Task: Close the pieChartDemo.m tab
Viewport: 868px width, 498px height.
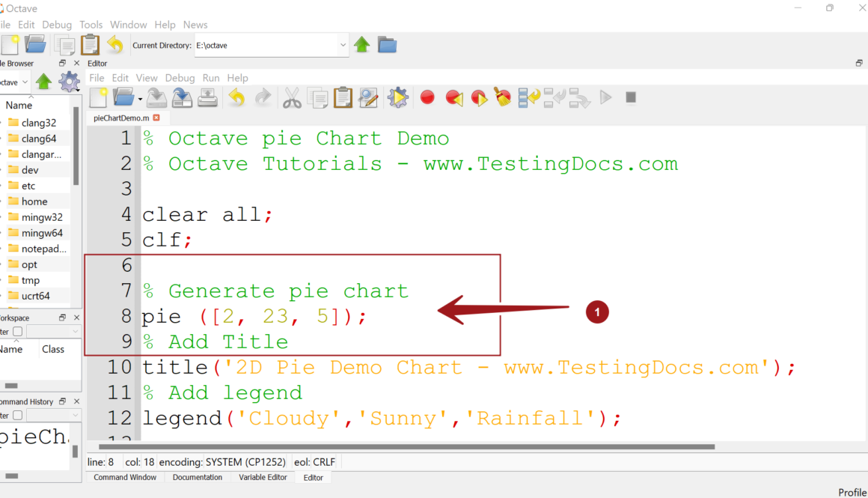Action: click(156, 118)
